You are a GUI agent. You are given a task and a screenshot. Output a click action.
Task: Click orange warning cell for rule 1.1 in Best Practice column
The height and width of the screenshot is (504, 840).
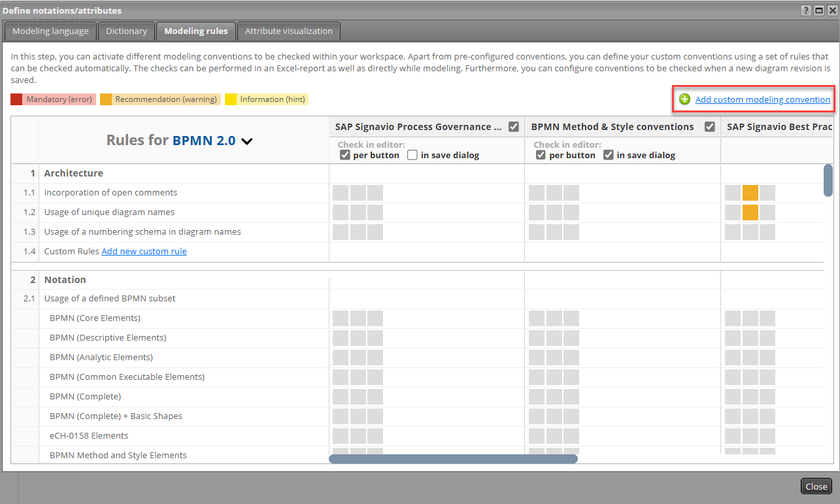750,193
